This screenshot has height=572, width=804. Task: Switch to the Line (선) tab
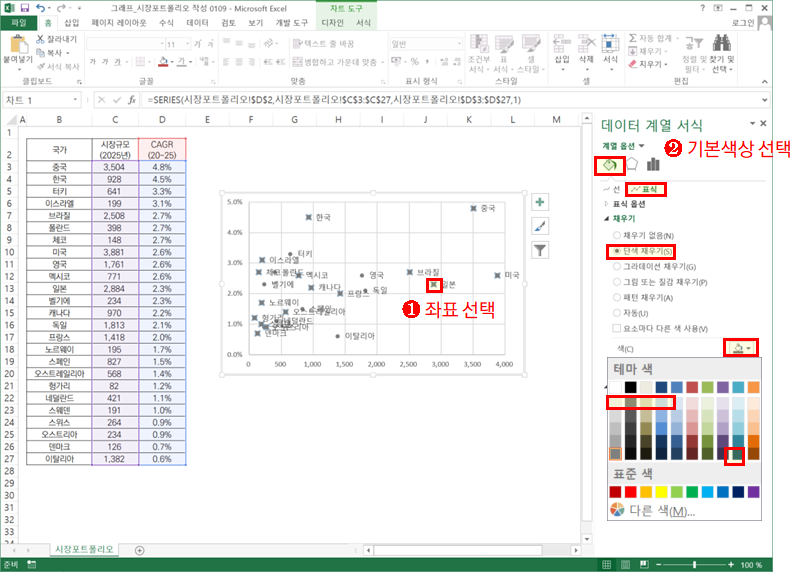point(612,190)
